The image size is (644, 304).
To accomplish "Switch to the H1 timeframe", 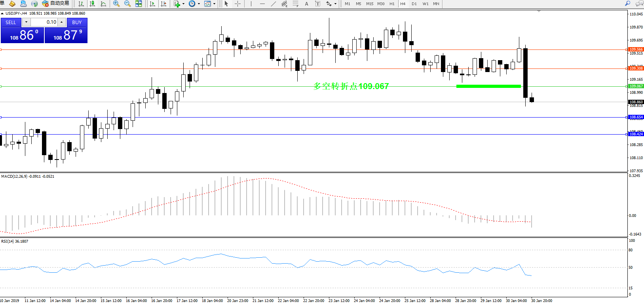I will 392,4.
